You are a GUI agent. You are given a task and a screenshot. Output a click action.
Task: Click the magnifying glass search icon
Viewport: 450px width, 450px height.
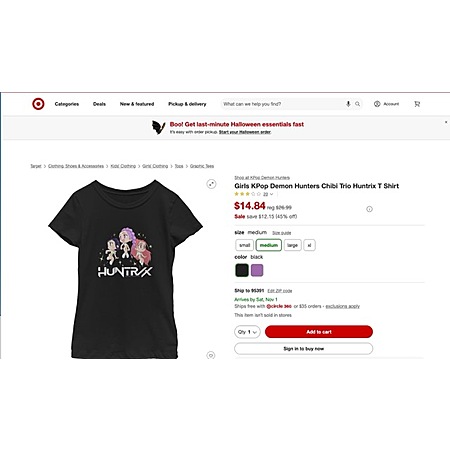[357, 104]
